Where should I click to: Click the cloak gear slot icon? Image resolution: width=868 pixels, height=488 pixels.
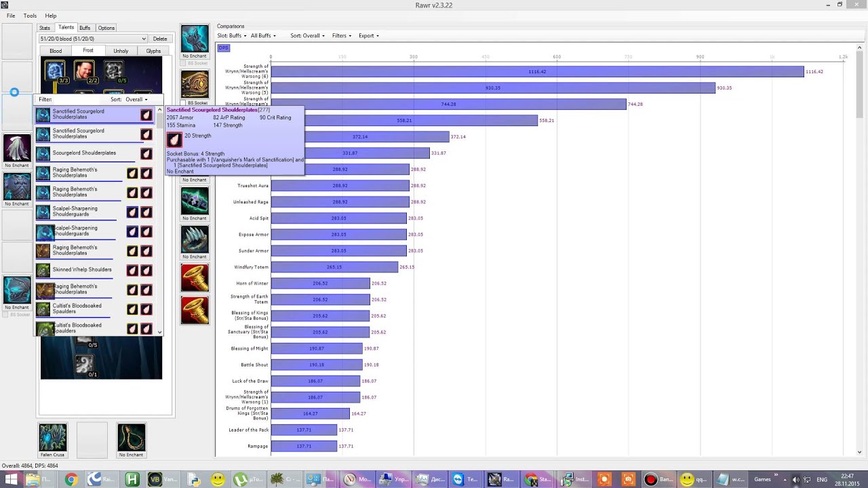tap(17, 148)
